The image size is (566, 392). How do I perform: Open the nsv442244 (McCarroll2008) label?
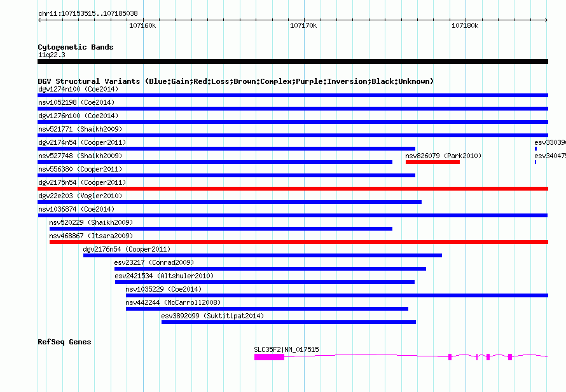tap(173, 302)
